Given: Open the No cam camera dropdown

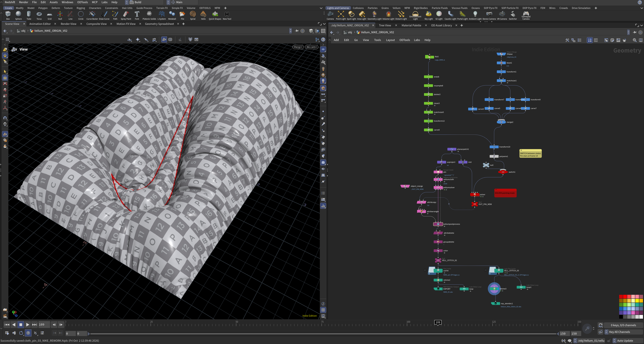Looking at the screenshot, I should coord(311,47).
